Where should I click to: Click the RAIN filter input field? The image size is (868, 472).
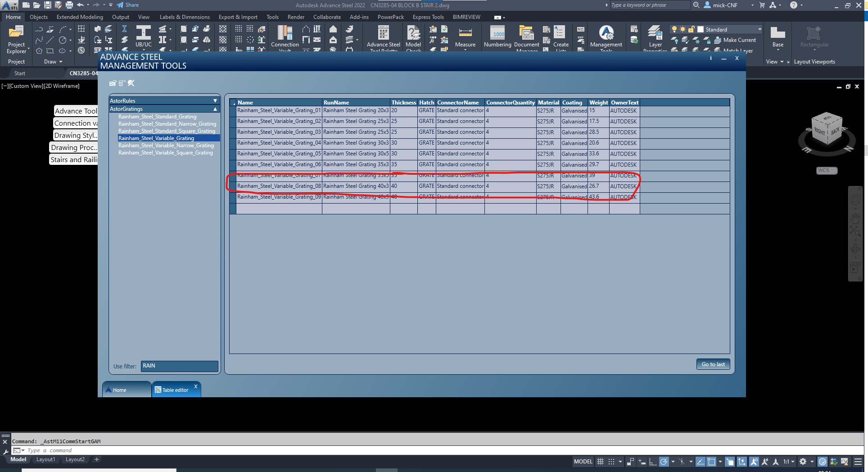pos(179,366)
